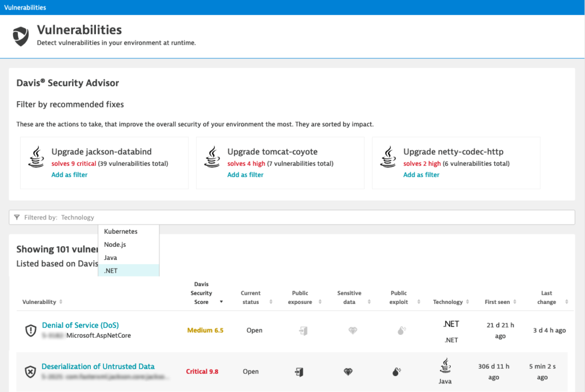Open Deserialization of Untrusted Data vulnerability
This screenshot has height=392, width=585.
click(x=98, y=367)
